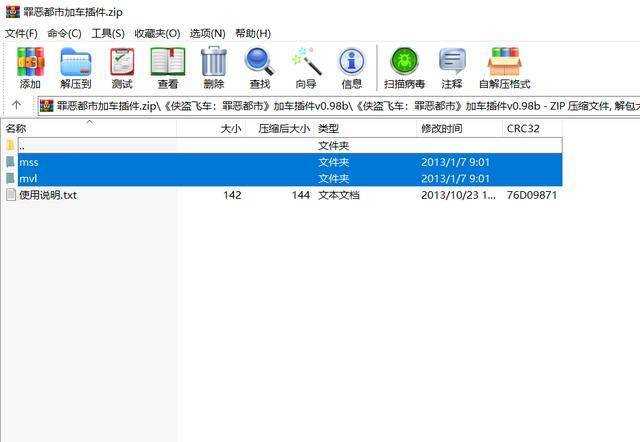Sort by CRC32 column header
This screenshot has height=442, width=640.
coord(532,129)
